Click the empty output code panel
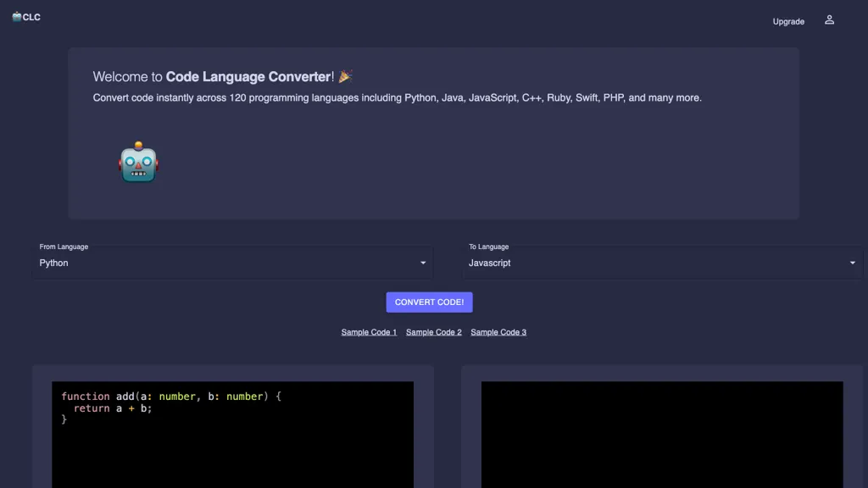868x488 pixels. pyautogui.click(x=662, y=435)
